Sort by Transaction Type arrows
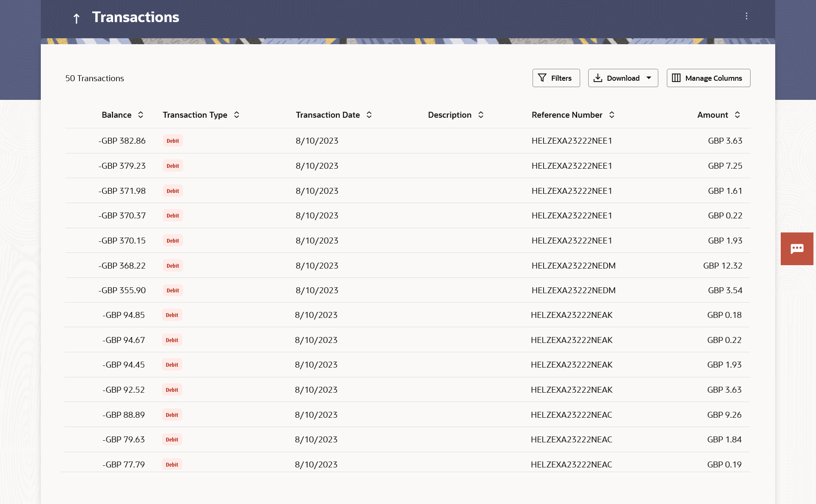 click(x=237, y=115)
